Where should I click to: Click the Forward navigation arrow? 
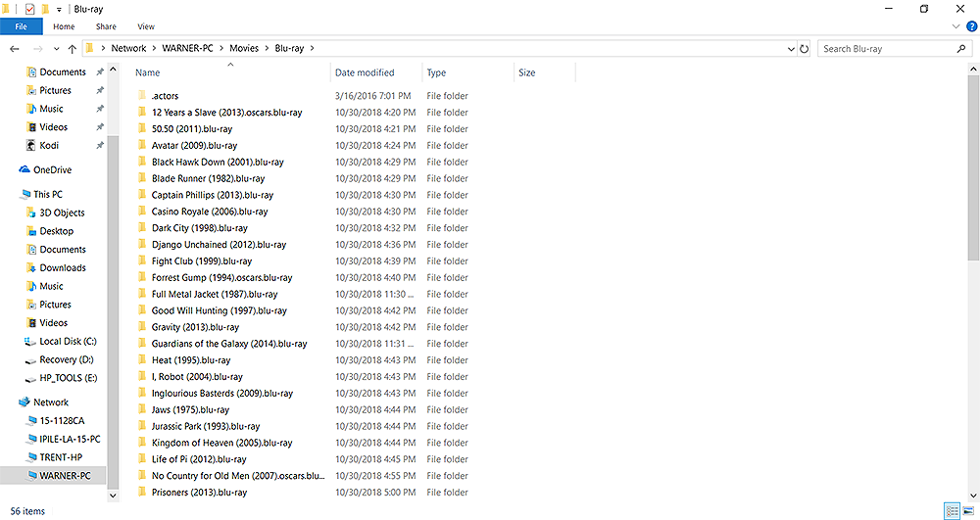[x=38, y=49]
